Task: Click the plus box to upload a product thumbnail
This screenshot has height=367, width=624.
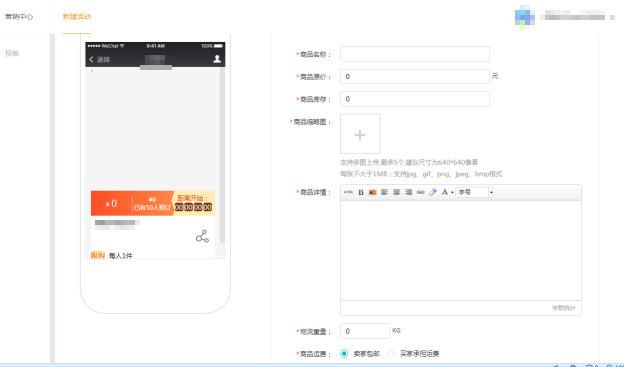Action: (x=360, y=134)
